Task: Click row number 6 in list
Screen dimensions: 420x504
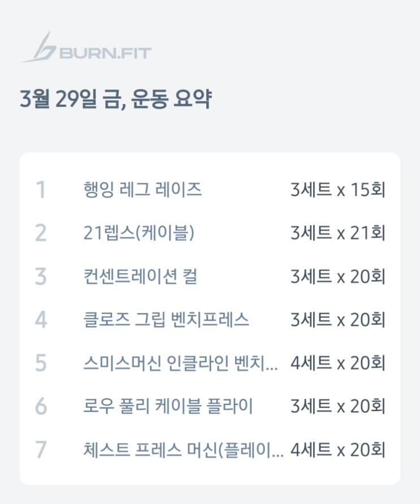Action: tap(40, 406)
